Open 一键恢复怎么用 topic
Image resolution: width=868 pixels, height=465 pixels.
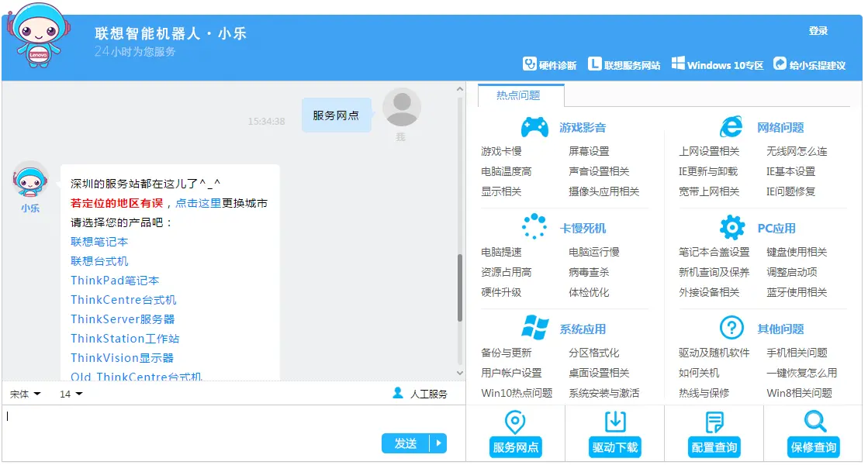[x=801, y=373]
